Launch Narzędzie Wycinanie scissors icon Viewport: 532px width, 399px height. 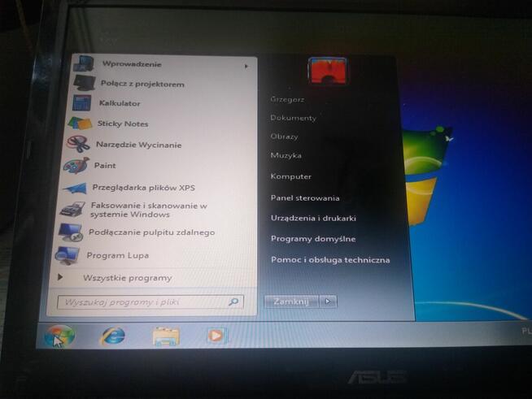pos(78,144)
